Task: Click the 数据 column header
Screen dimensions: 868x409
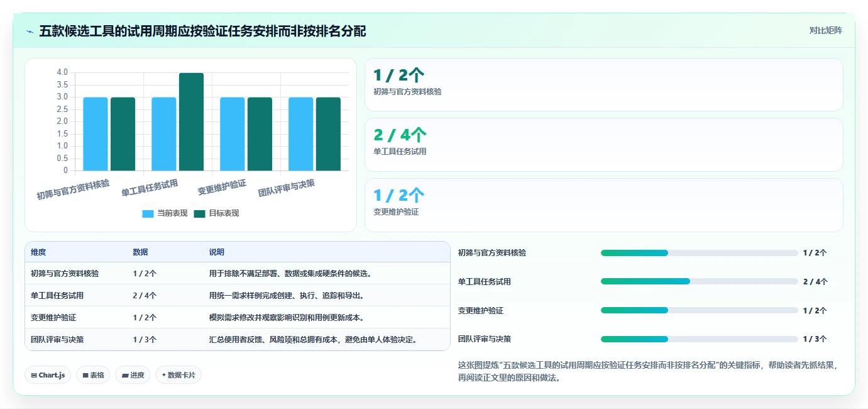Action: point(140,252)
